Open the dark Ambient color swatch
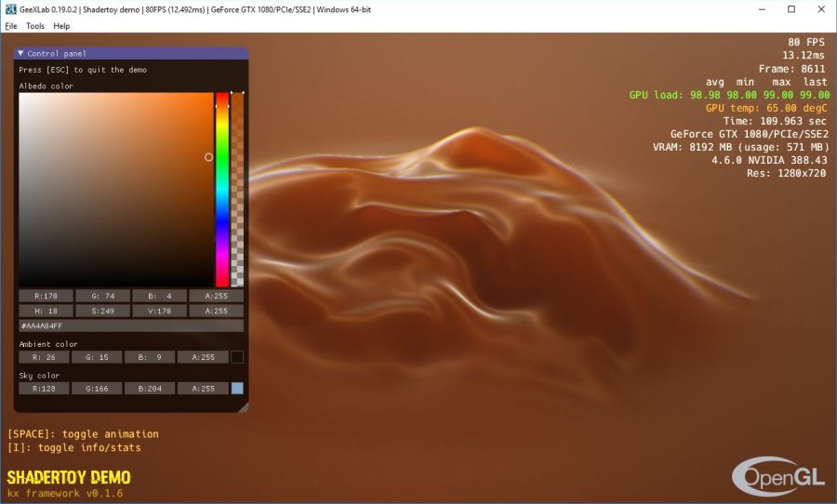The image size is (837, 504). pos(237,357)
